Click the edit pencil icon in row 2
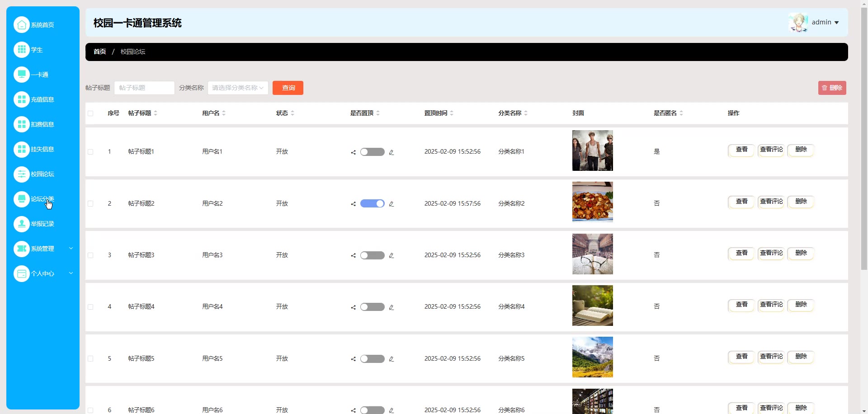This screenshot has height=414, width=868. coord(392,204)
